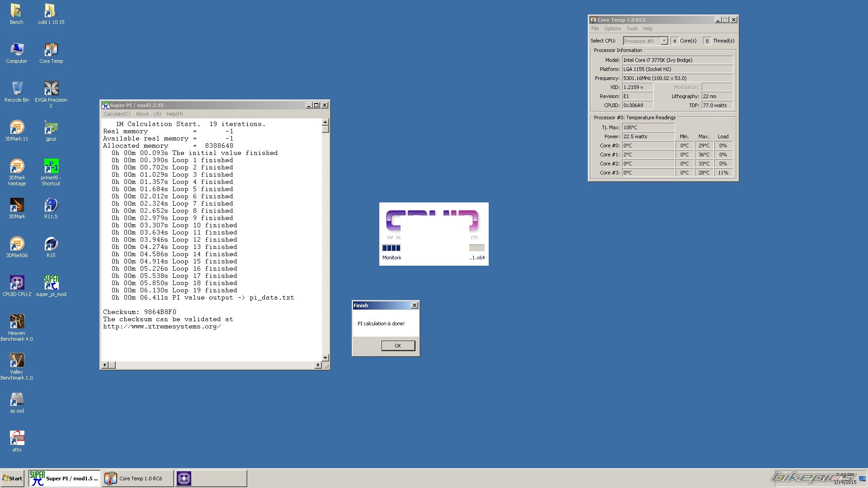Launch the 3DMark06 shortcut
The height and width of the screenshot is (488, 868).
tap(16, 247)
